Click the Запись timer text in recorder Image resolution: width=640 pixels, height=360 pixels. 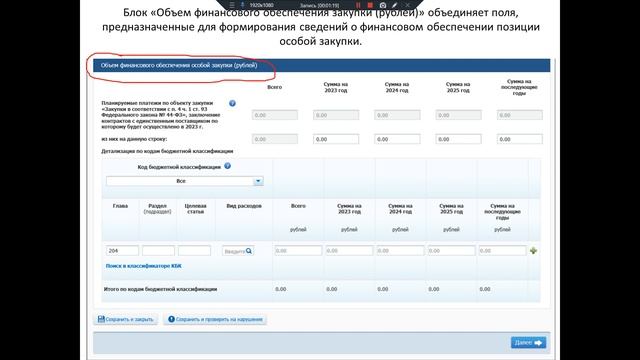point(320,5)
